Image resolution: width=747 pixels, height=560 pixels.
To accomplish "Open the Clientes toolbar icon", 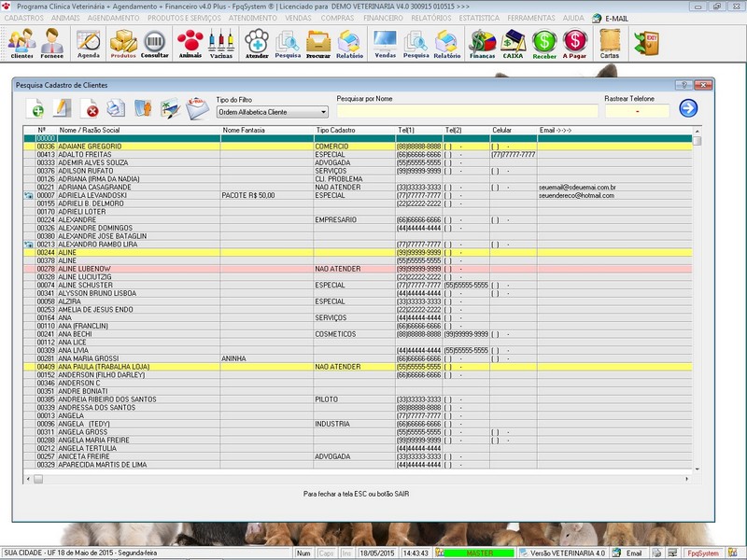I will [x=21, y=43].
